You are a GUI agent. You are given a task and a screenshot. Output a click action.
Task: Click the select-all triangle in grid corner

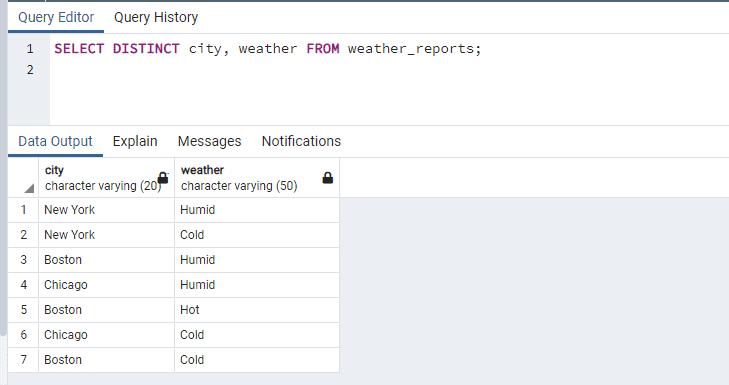(29, 188)
